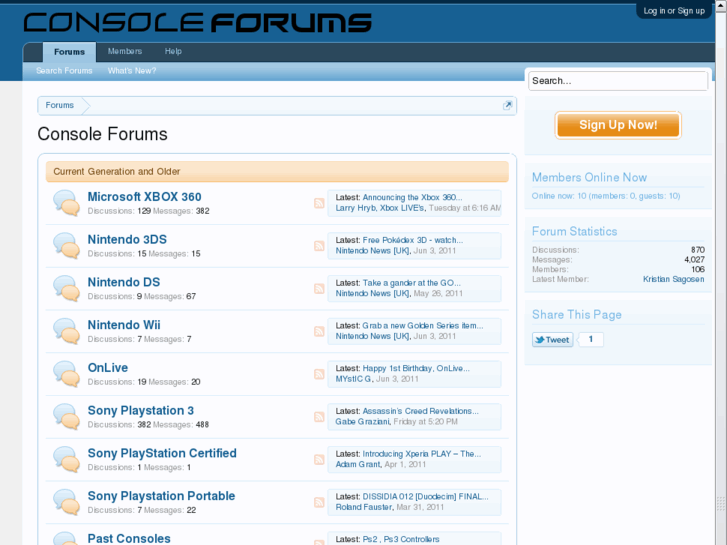
Task: Click Nintendo News [UK] in Nintendo 3DS row
Action: pyautogui.click(x=372, y=251)
